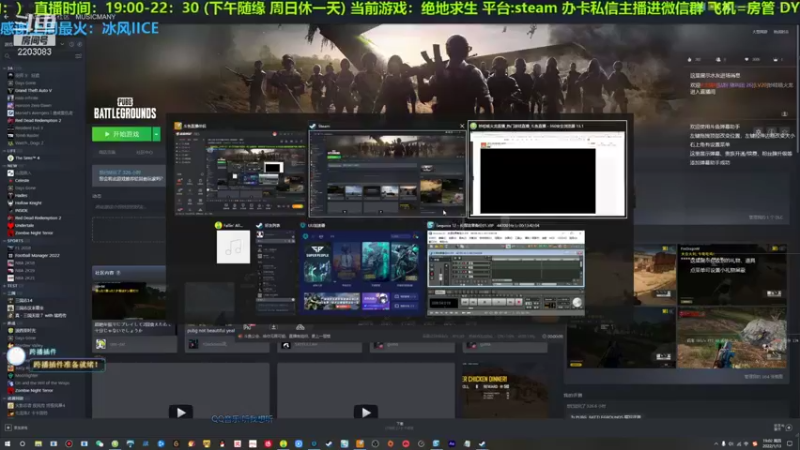Close Steam window via switcher X button
The height and width of the screenshot is (450, 800).
[x=462, y=126]
